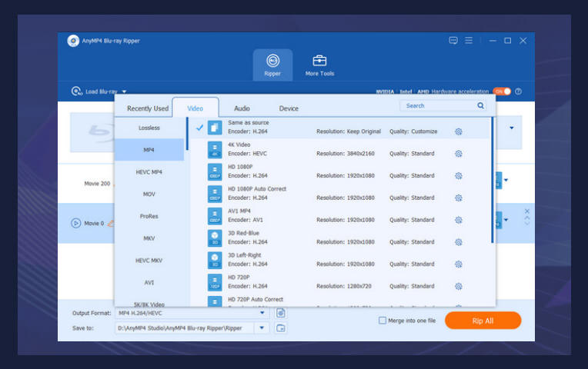The height and width of the screenshot is (369, 588).
Task: Open the More Tools toolbox icon
Action: tap(319, 61)
